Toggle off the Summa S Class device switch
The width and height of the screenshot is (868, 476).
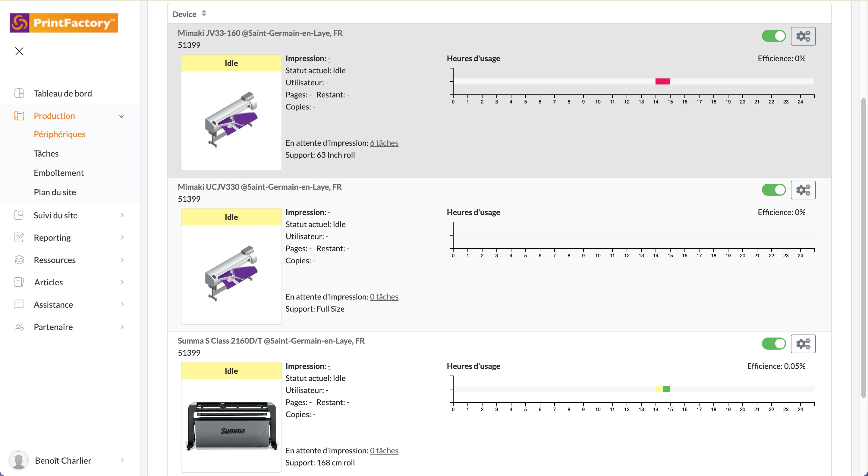point(774,344)
